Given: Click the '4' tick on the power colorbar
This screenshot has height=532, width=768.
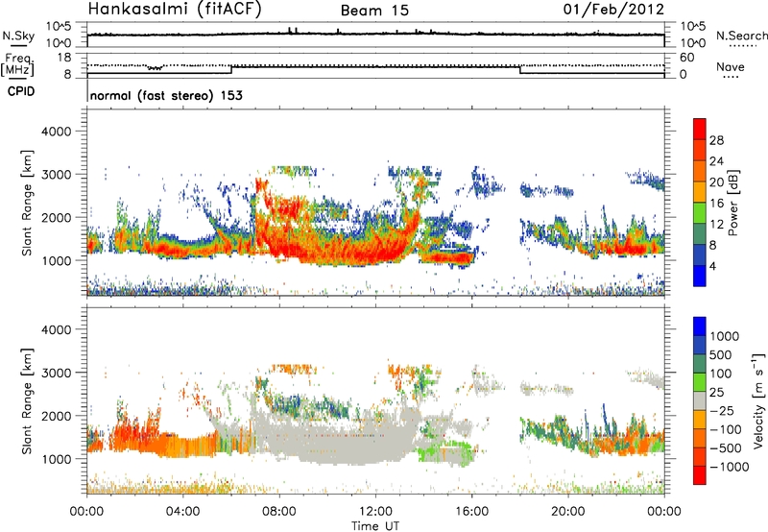Looking at the screenshot, I should pos(712,266).
